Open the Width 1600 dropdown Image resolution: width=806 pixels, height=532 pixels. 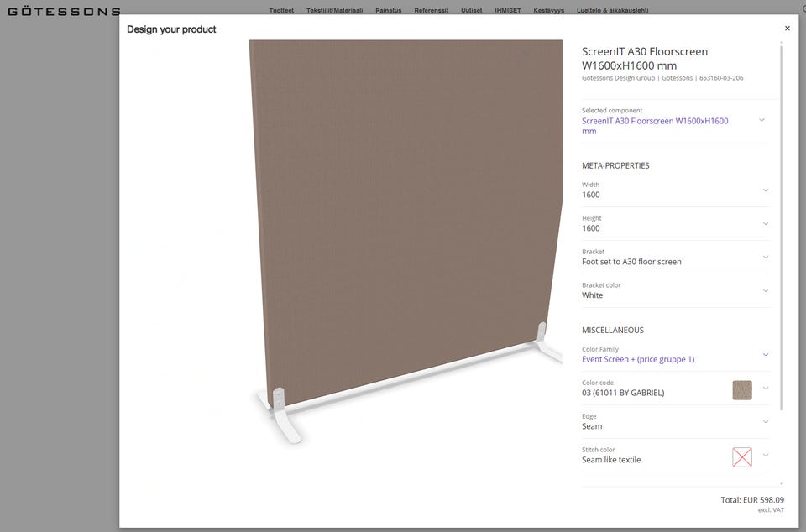tap(675, 190)
